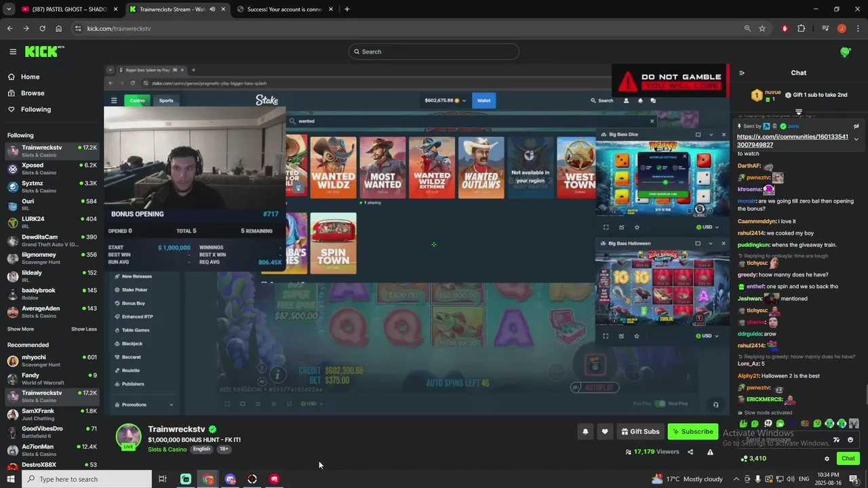868x488 pixels.
Task: Open Windows Task View
Action: click(x=162, y=479)
